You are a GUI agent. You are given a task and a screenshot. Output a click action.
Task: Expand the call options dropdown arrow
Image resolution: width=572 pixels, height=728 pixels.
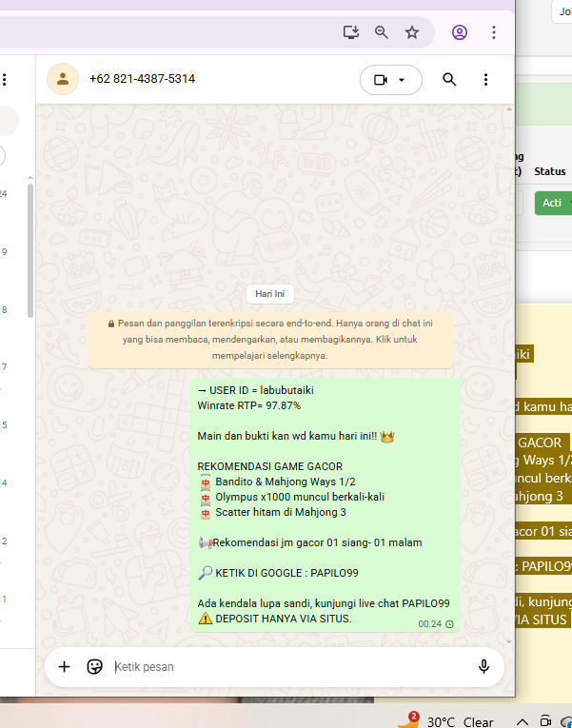[x=402, y=80]
